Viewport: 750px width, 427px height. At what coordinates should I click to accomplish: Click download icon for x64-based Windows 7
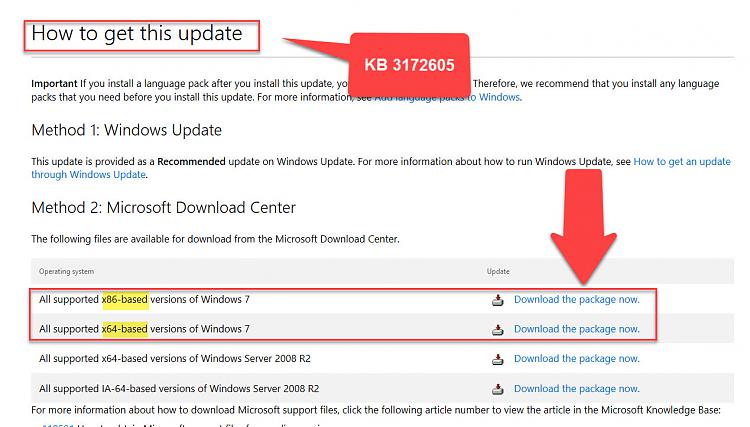pyautogui.click(x=497, y=329)
